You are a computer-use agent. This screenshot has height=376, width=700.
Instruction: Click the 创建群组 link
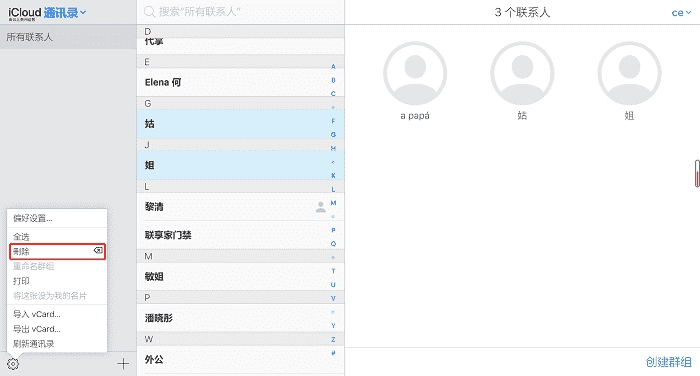pos(669,362)
